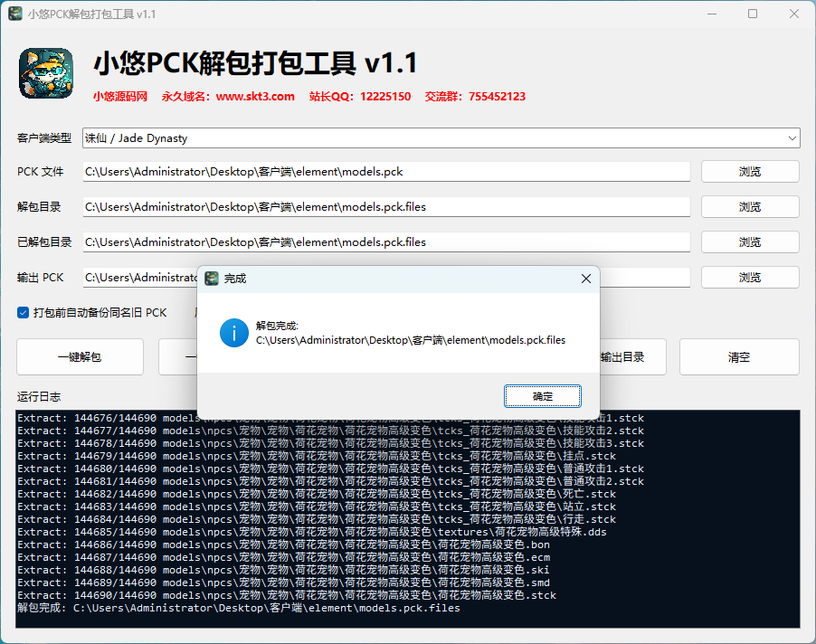Click the 一键解包 button
816x644 pixels.
pos(80,357)
